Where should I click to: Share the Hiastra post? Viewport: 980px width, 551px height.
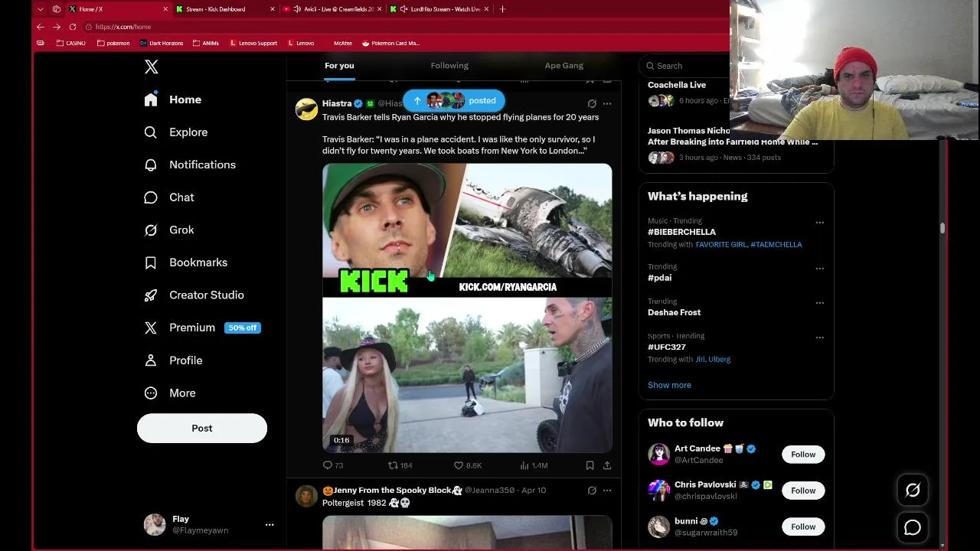pyautogui.click(x=607, y=465)
